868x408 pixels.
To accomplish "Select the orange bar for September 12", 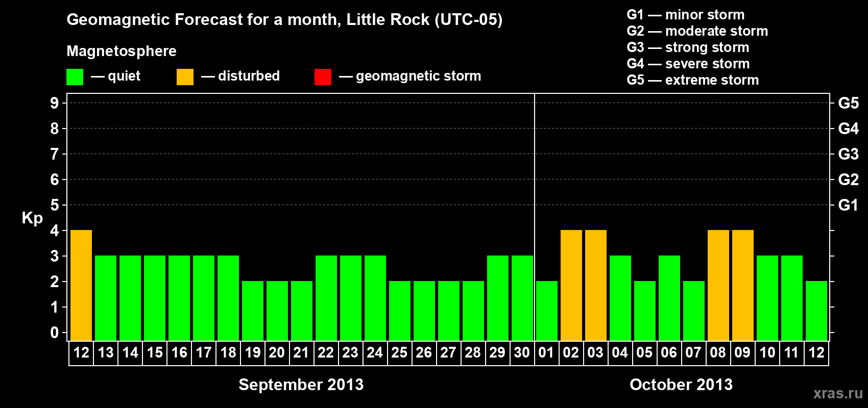I will click(81, 285).
